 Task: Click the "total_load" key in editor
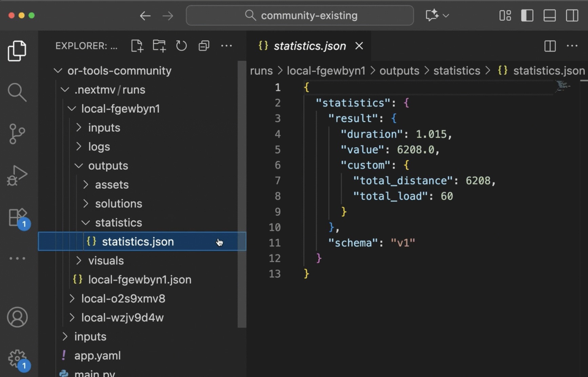(390, 196)
